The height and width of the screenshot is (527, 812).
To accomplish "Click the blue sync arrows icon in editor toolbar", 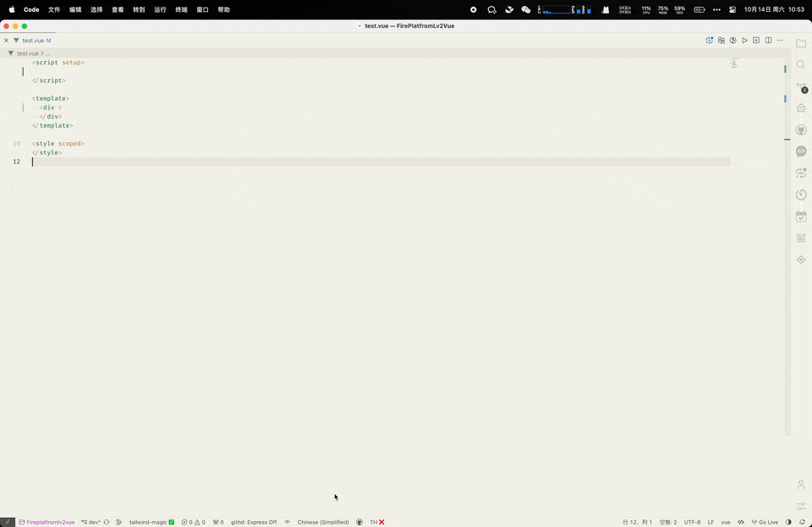I will coord(709,41).
